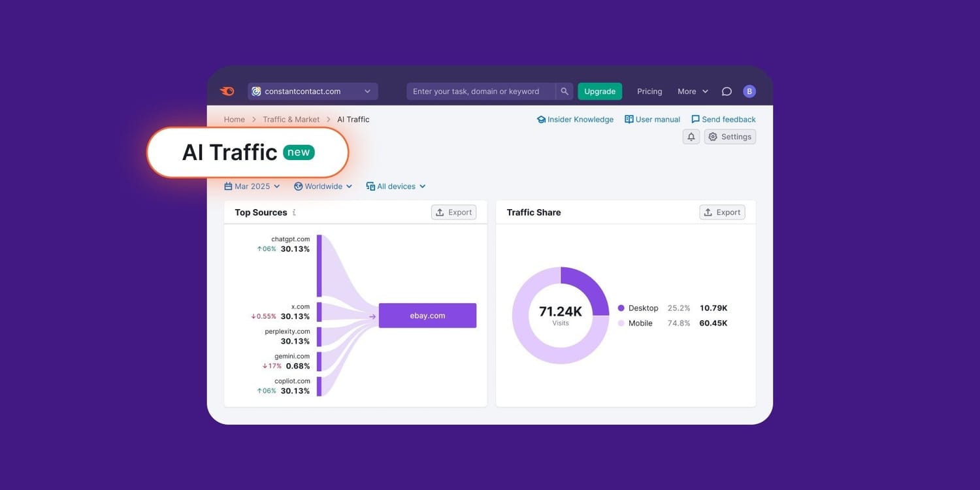Click the Send feedback speech bubble icon
Image resolution: width=980 pixels, height=490 pixels.
[x=694, y=119]
